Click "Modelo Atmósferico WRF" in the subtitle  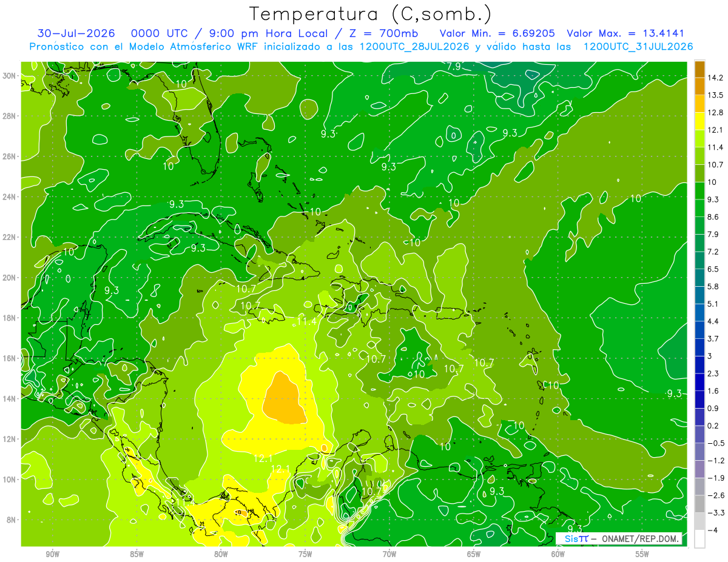[192, 46]
